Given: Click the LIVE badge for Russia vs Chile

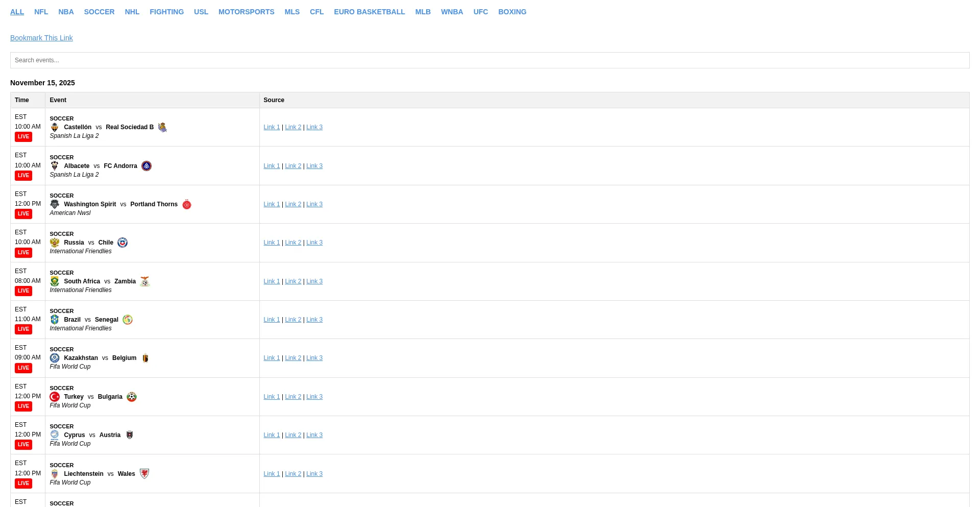Looking at the screenshot, I should [x=23, y=253].
